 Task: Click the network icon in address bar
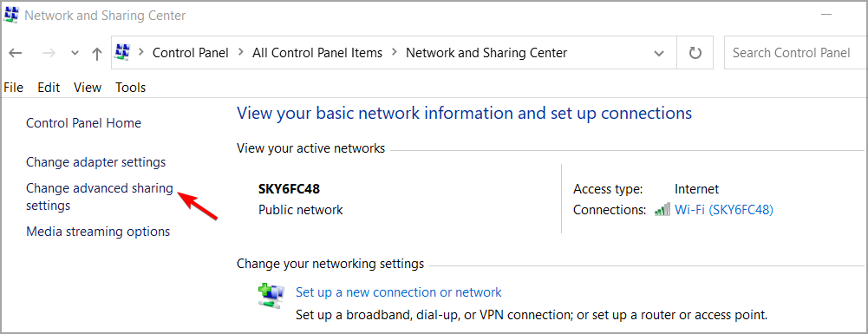(x=121, y=53)
